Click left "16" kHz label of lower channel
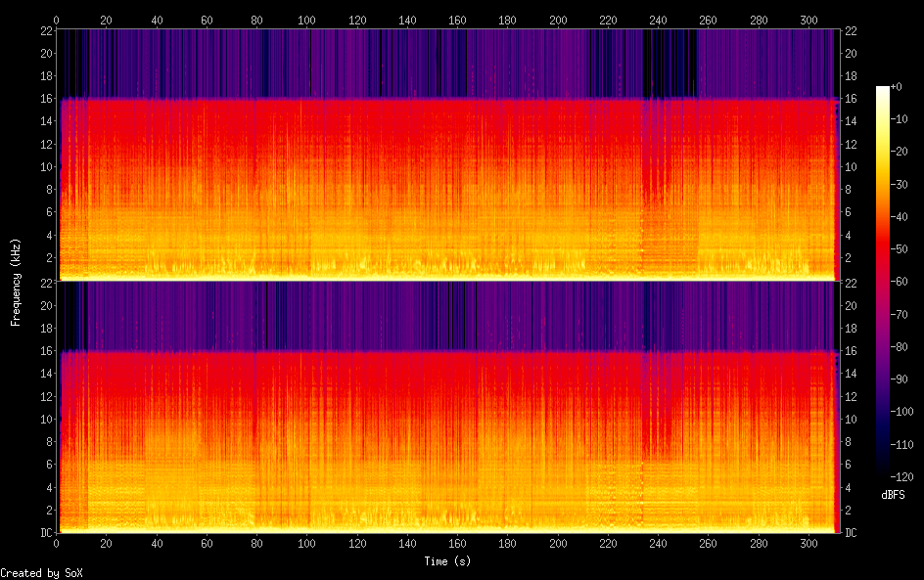Image resolution: width=924 pixels, height=580 pixels. pyautogui.click(x=47, y=351)
